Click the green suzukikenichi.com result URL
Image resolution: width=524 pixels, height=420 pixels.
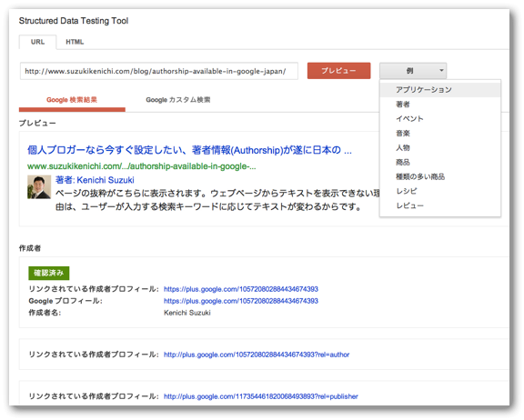click(x=142, y=166)
